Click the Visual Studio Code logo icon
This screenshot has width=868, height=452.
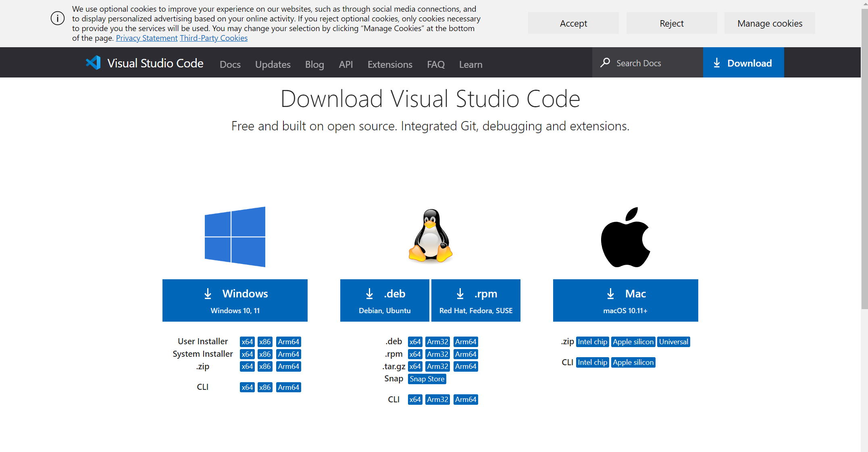[x=94, y=63]
